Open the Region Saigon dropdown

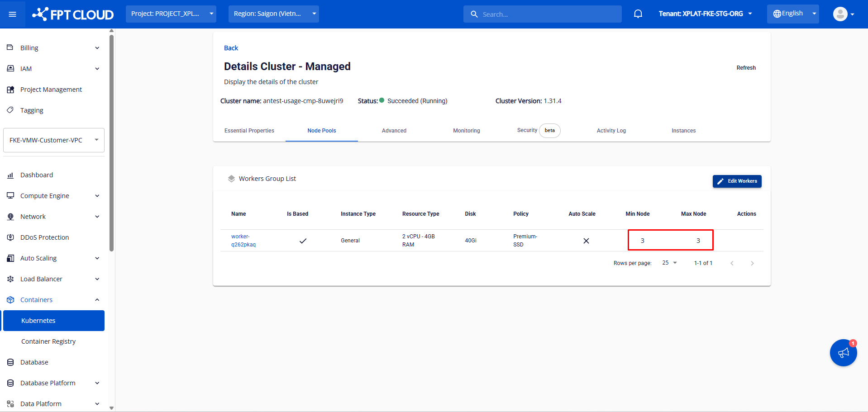pos(273,14)
